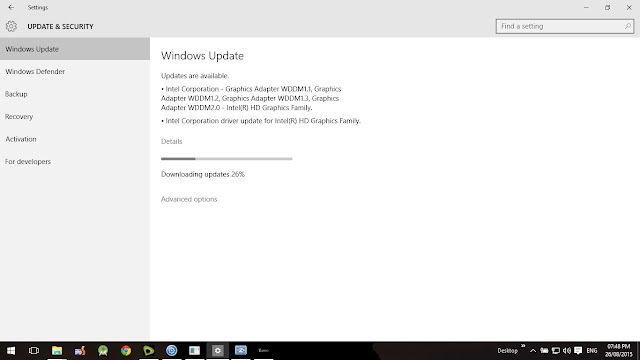Expand the Desktop toolbar chevron
This screenshot has width=640, height=360.
[x=523, y=346]
